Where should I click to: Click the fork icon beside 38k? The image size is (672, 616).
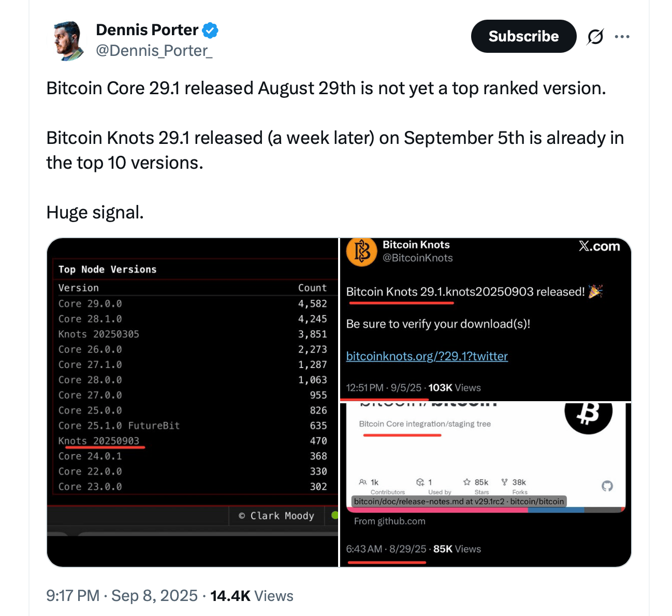(x=504, y=482)
